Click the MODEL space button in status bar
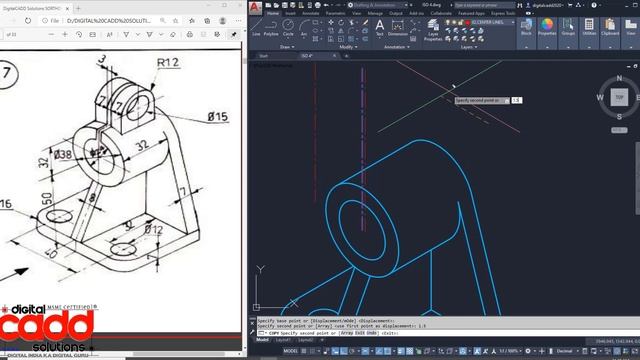Image resolution: width=640 pixels, height=360 pixels. [291, 351]
